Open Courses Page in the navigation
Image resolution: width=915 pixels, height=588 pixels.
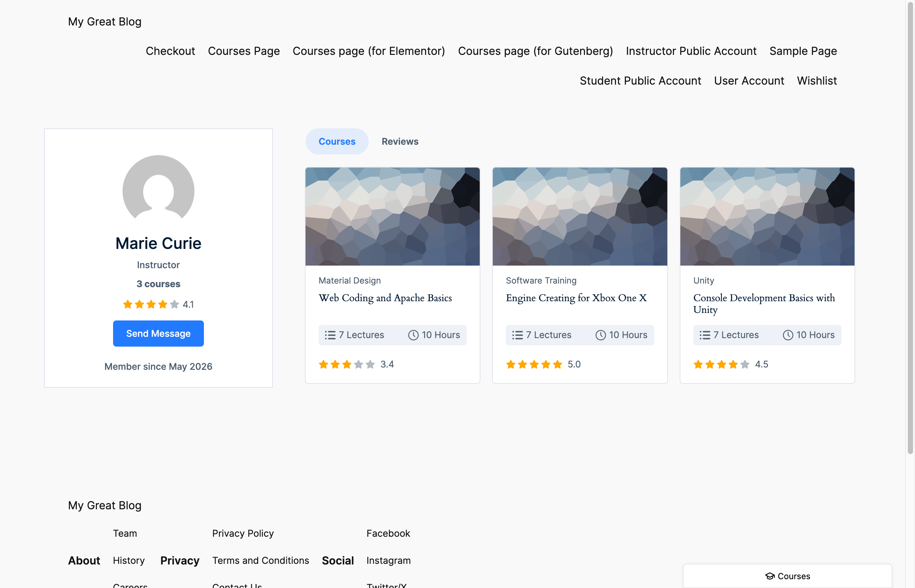[244, 51]
